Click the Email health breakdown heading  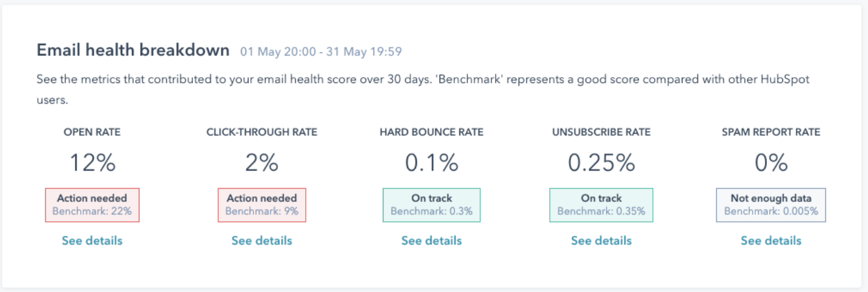[133, 51]
